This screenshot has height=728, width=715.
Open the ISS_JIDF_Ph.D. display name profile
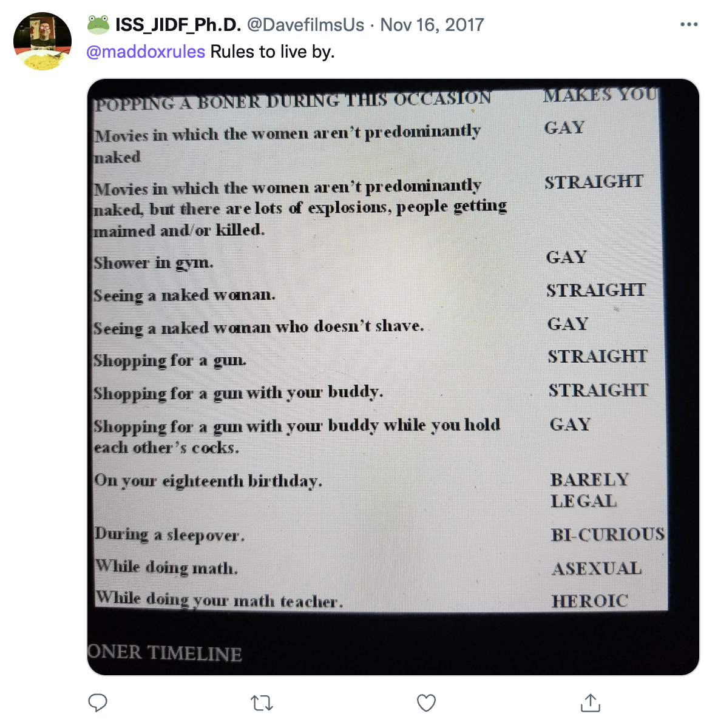pyautogui.click(x=178, y=25)
